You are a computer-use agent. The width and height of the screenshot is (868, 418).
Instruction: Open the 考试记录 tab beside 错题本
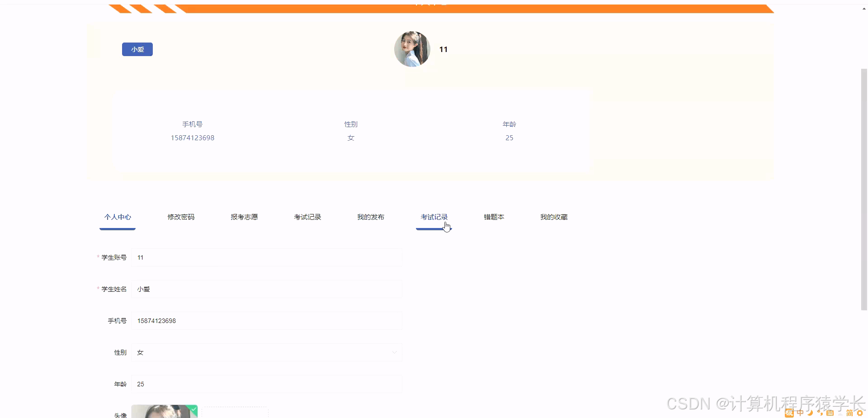434,217
